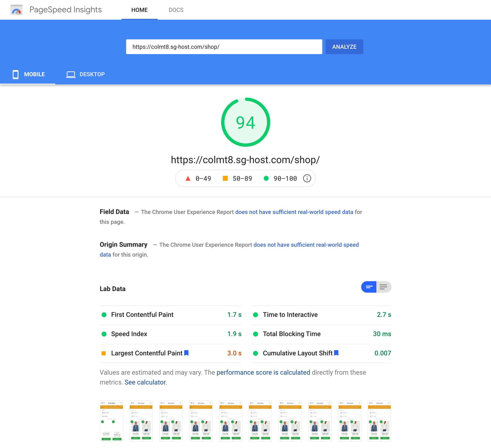Open Field Data insufficient speed data link
Image resolution: width=491 pixels, height=448 pixels.
click(294, 212)
